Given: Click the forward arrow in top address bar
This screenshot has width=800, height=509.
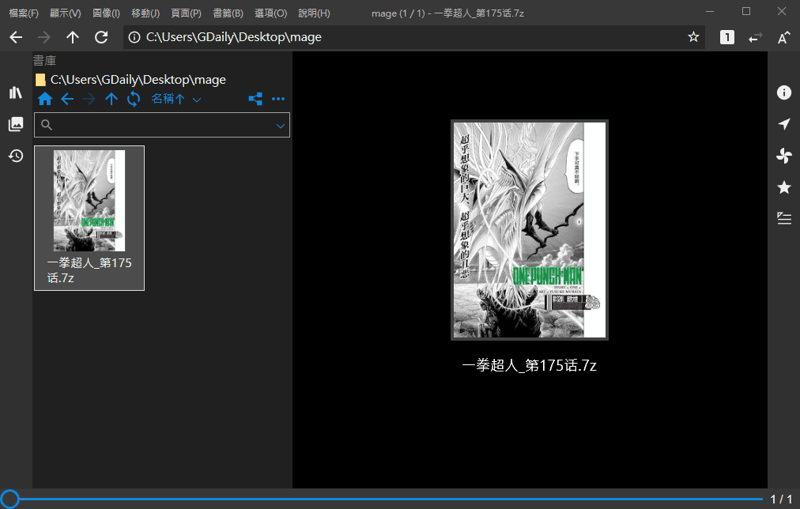Looking at the screenshot, I should point(44,37).
